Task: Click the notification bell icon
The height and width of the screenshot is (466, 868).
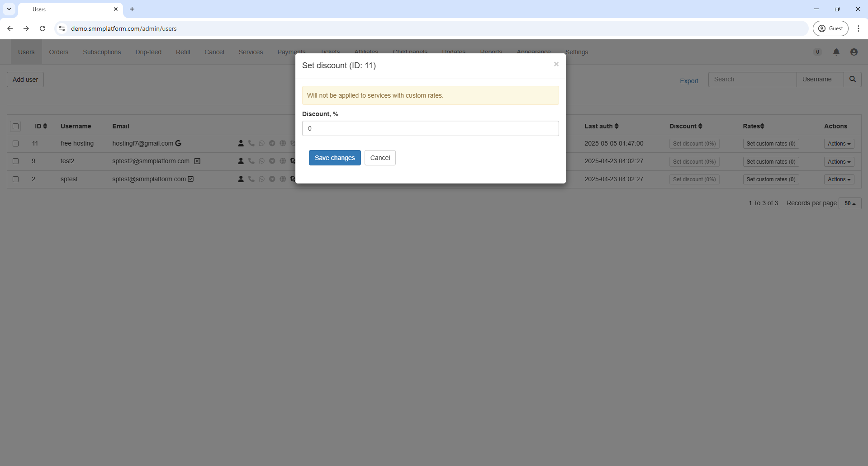Action: point(836,52)
